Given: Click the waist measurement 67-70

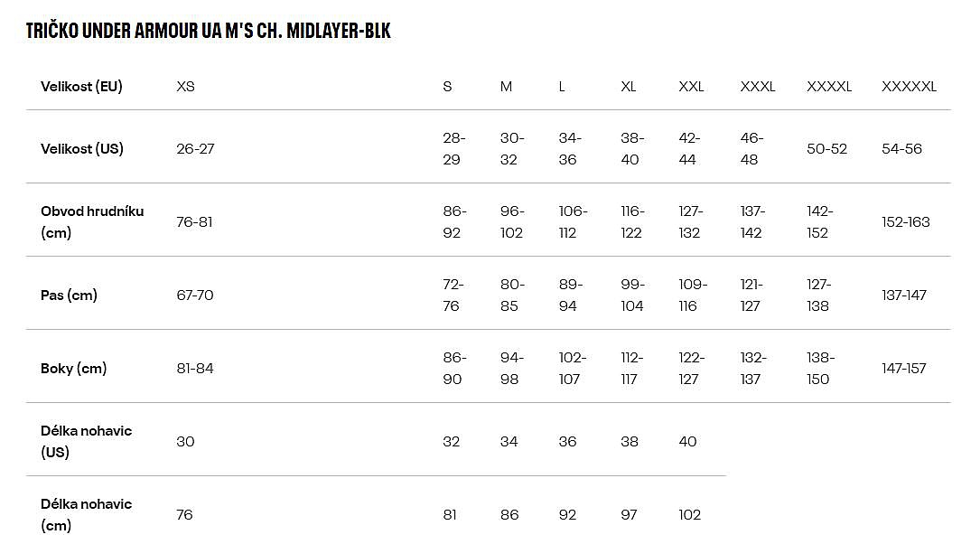Looking at the screenshot, I should tap(195, 295).
